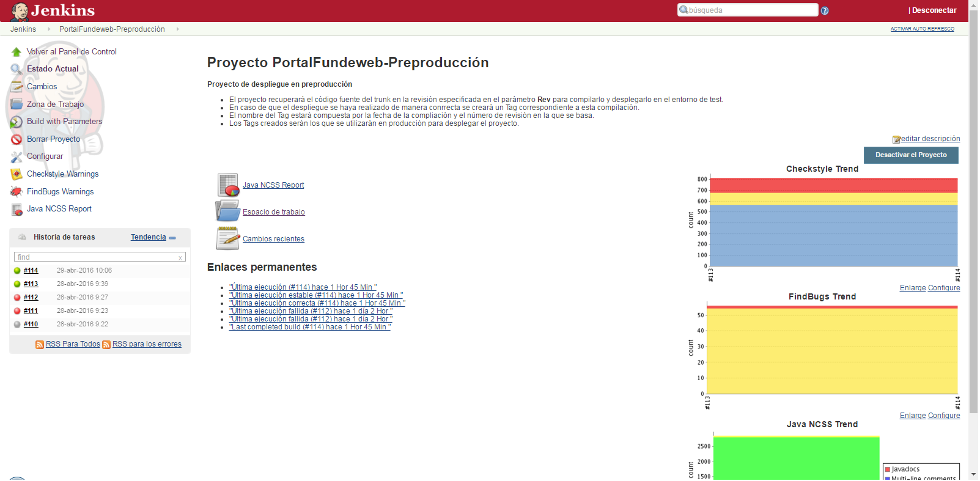Image resolution: width=980 pixels, height=481 pixels.
Task: Click Desconectar link
Action: (934, 10)
